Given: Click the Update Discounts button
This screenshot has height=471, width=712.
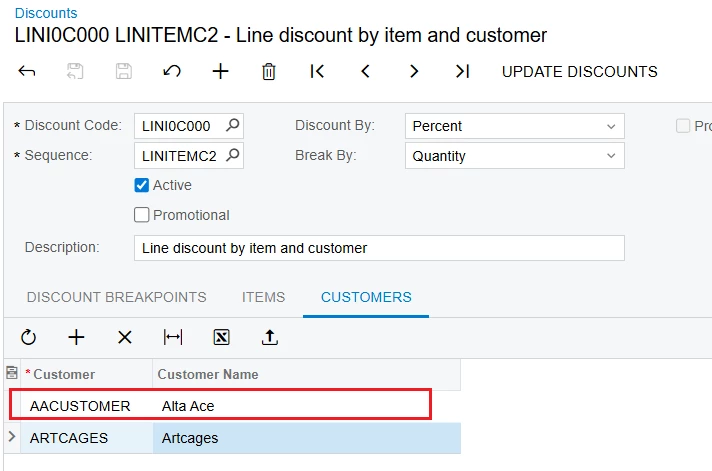Looking at the screenshot, I should click(x=579, y=72).
